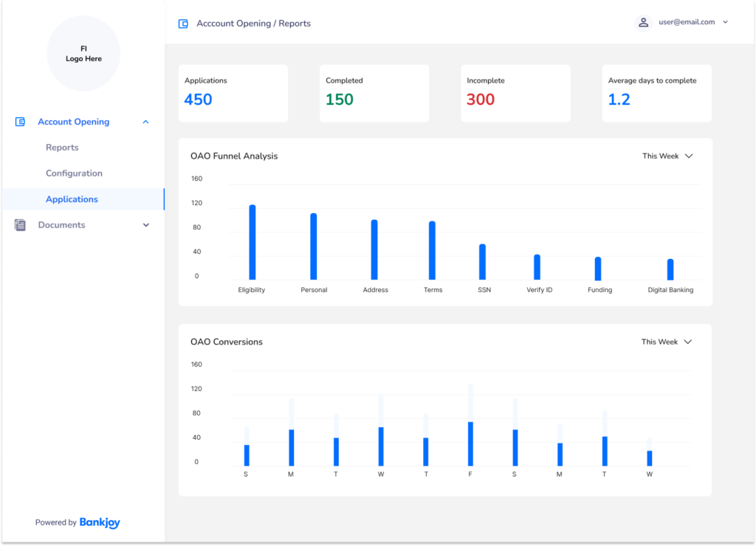The image size is (756, 546).
Task: Click the Bankjoy logo in footer
Action: [100, 522]
